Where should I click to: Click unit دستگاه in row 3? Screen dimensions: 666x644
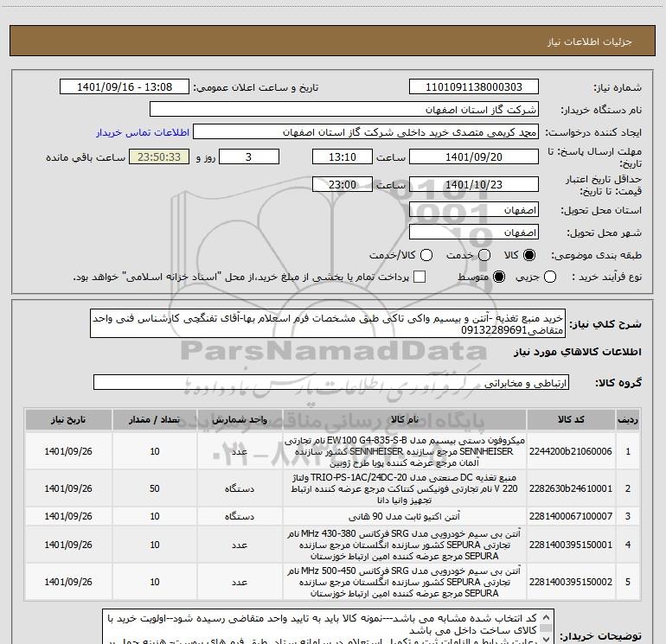(x=240, y=516)
